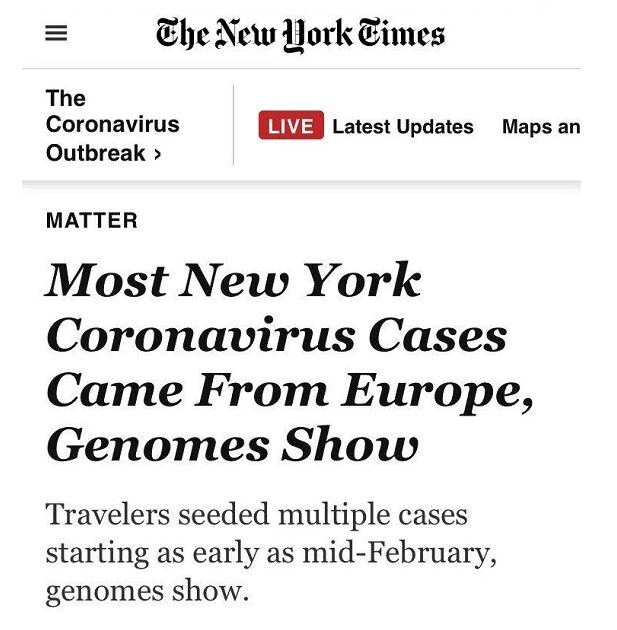
Task: Click the final summary line "genomes show."
Action: 145,589
